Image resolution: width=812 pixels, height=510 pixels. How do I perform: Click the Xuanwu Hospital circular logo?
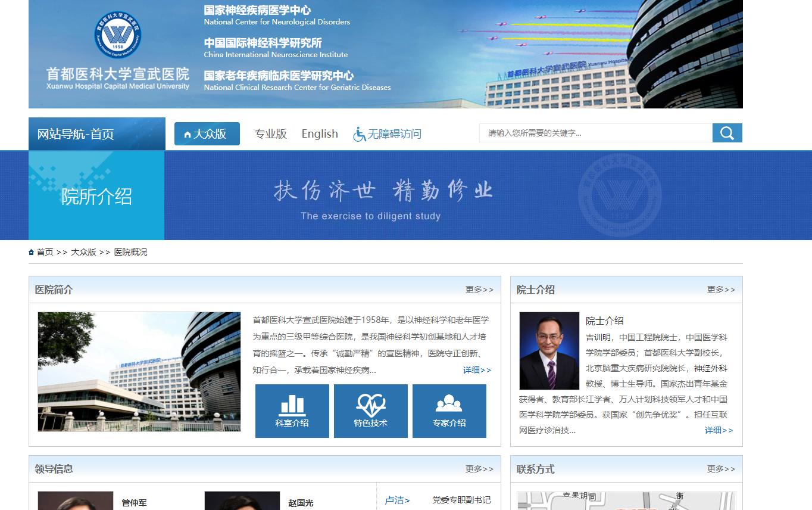[118, 35]
